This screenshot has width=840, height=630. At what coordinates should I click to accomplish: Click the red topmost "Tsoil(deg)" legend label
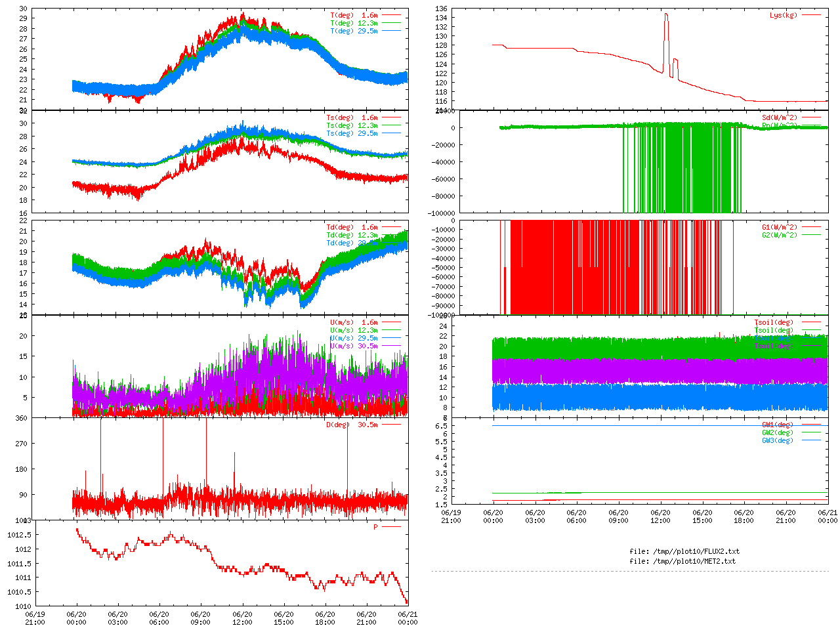(x=774, y=322)
